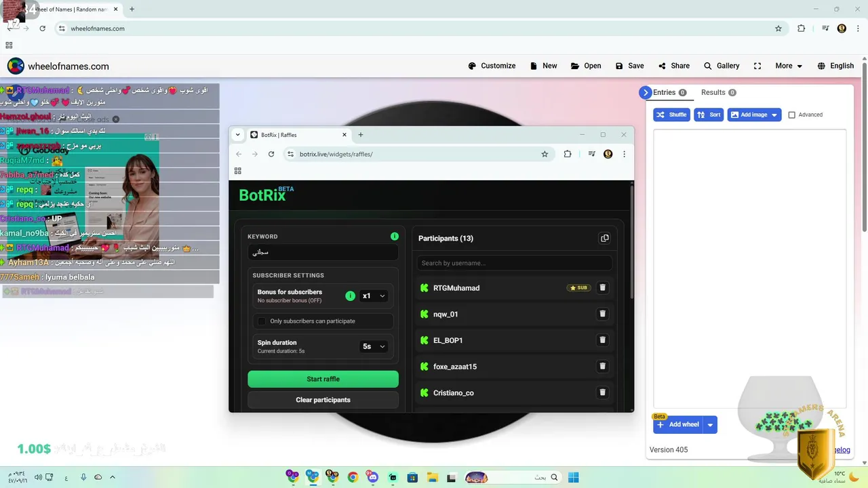Viewport: 868px width, 488px height.
Task: Open Discord from the taskbar
Action: [x=373, y=477]
